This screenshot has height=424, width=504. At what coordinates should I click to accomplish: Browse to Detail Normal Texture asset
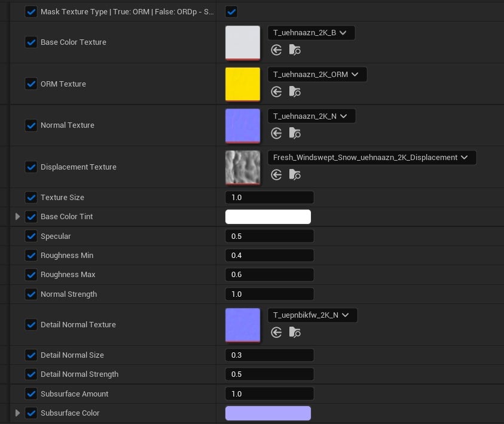(294, 333)
